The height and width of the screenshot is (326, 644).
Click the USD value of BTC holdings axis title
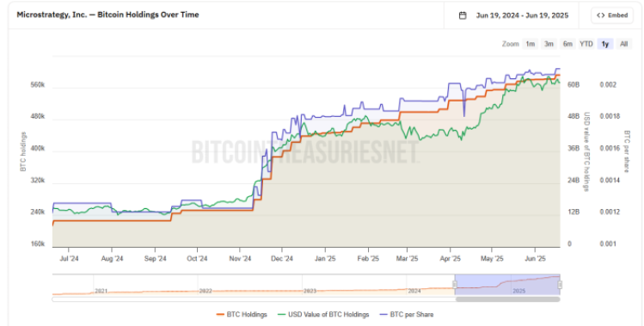(x=586, y=151)
